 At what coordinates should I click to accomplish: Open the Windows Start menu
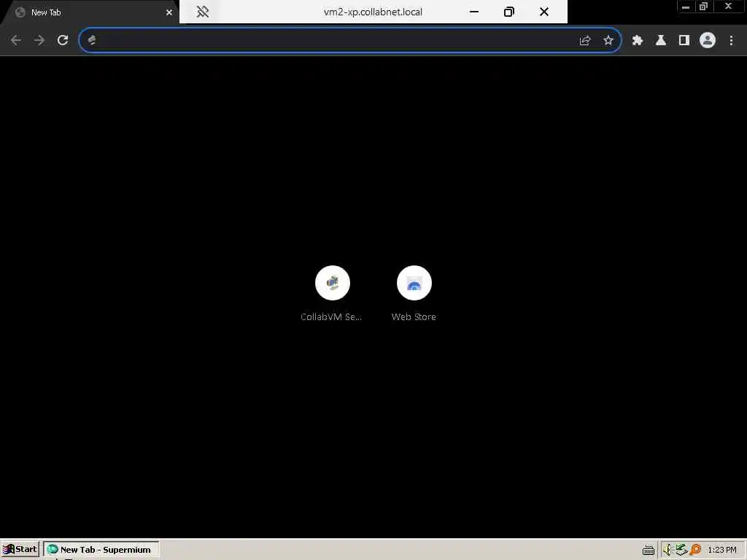[x=20, y=550]
